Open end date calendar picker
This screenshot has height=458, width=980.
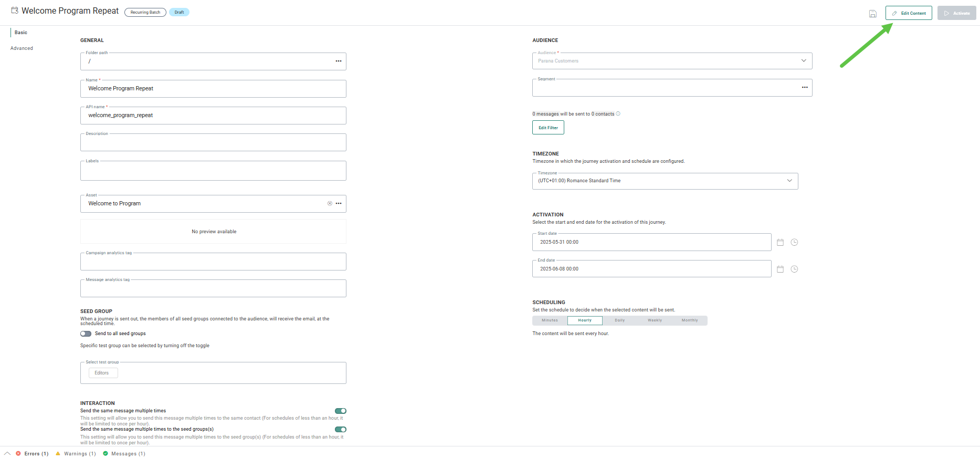coord(780,269)
